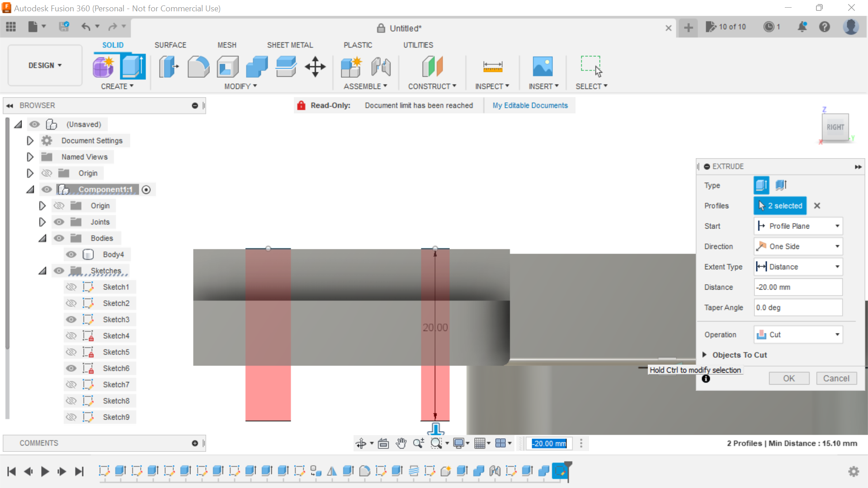Save the document with the save icon
This screenshot has width=868, height=488.
point(64,27)
